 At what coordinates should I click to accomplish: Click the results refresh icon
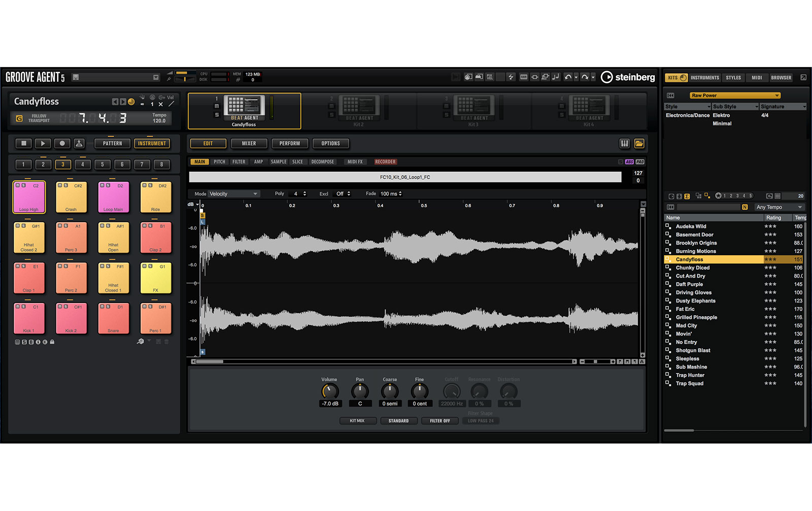coord(769,196)
